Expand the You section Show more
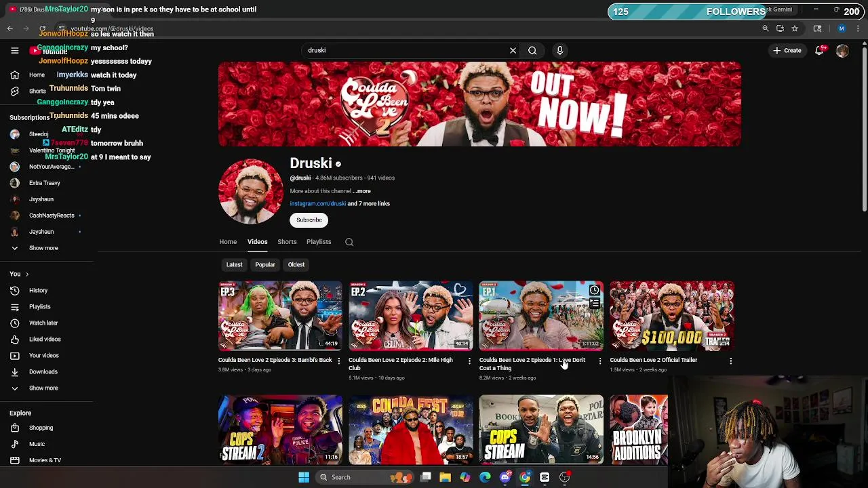 pyautogui.click(x=43, y=388)
